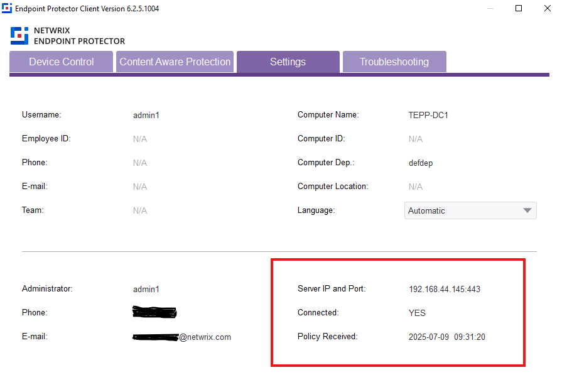Click the Server IP and Port value
This screenshot has width=567, height=392.
tap(444, 289)
